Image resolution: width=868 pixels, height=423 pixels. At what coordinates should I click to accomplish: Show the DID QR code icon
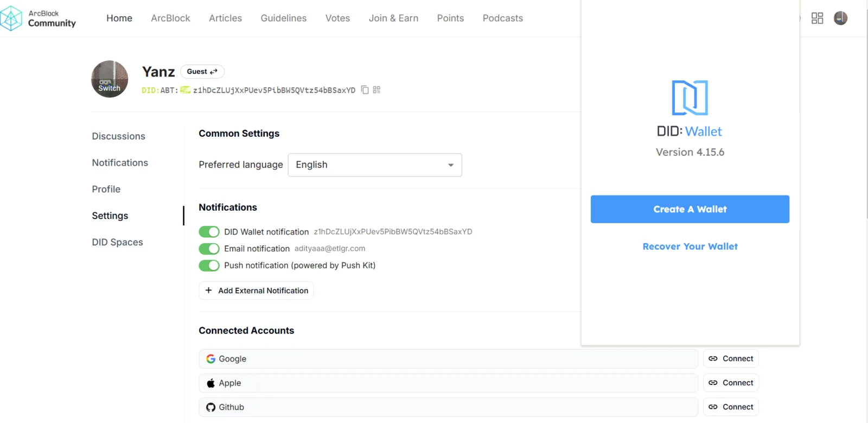tap(376, 90)
